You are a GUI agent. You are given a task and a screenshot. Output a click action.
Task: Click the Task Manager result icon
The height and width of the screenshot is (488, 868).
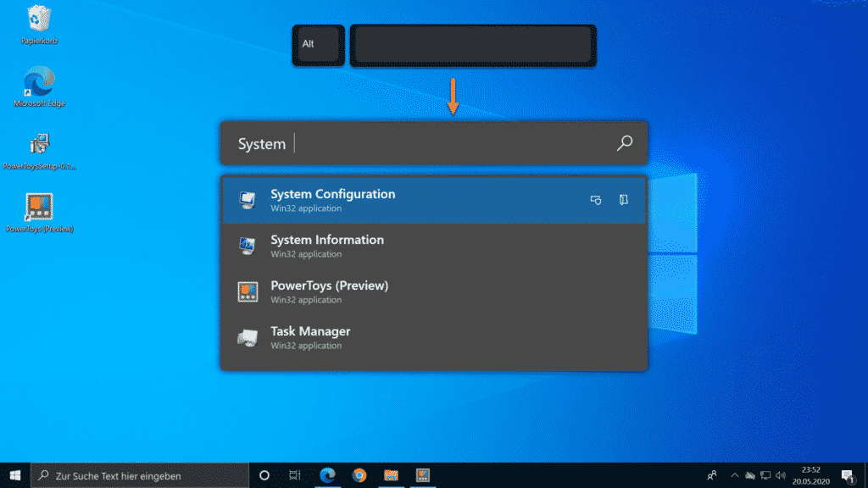pos(248,337)
